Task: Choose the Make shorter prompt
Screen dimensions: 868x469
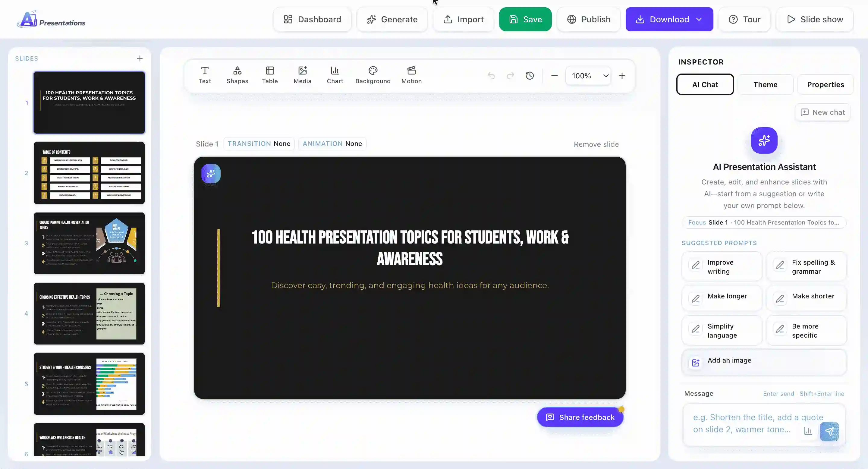Action: click(x=806, y=298)
